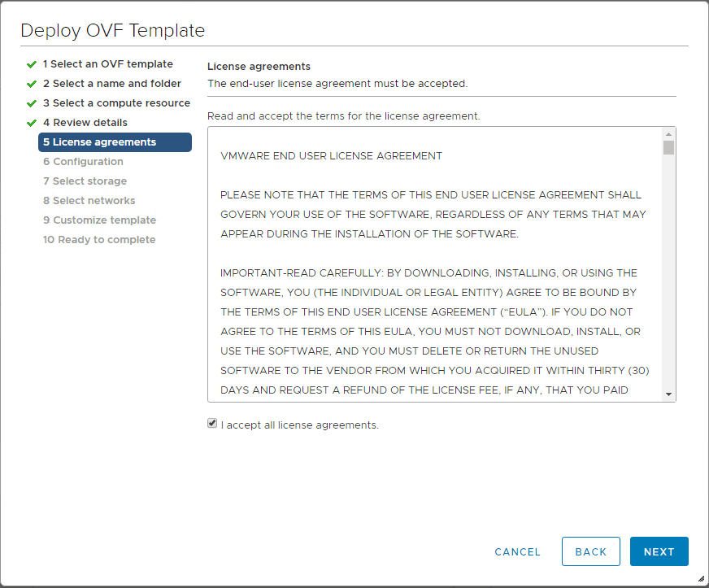The image size is (709, 588).
Task: Click the green check for "Review details"
Action: point(31,122)
